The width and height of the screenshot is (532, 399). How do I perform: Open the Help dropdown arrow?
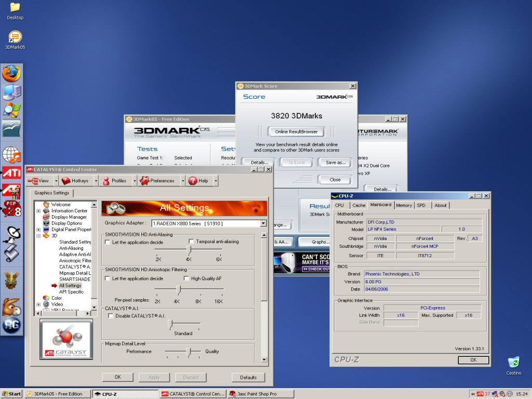click(x=216, y=181)
